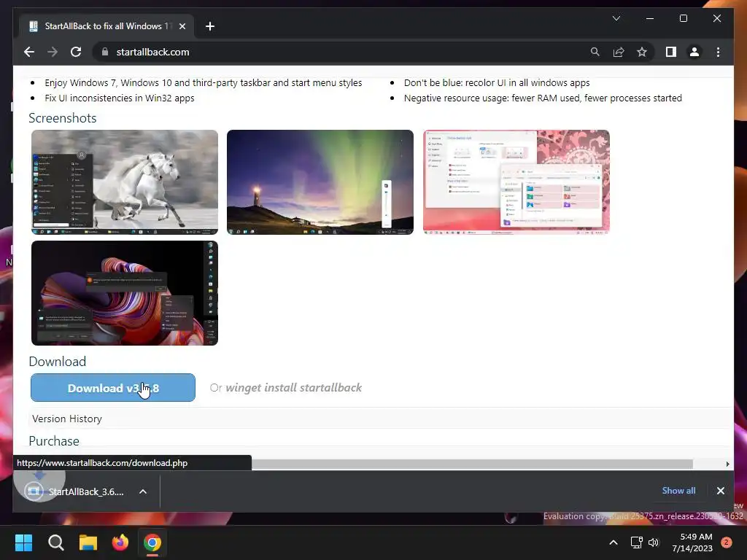The image size is (747, 560).
Task: Close the downloads bar
Action: click(720, 491)
